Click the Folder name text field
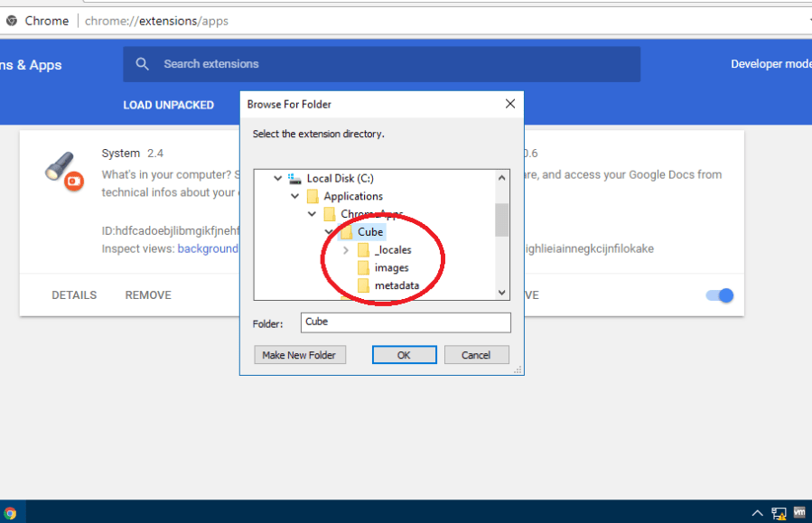The image size is (812, 523). pos(406,322)
